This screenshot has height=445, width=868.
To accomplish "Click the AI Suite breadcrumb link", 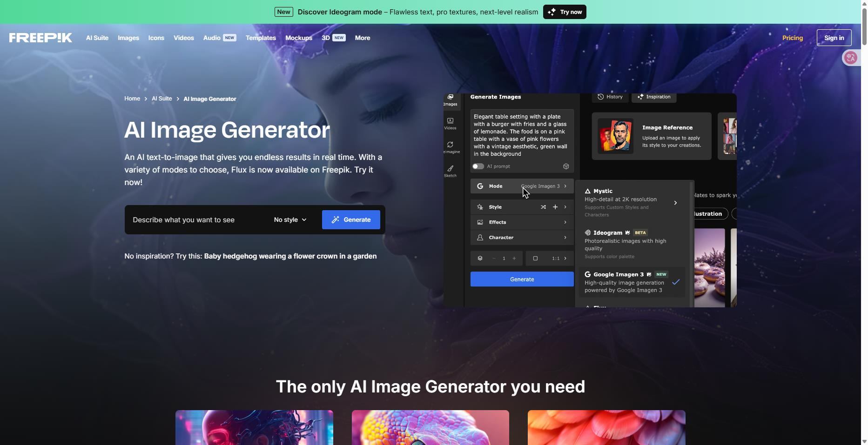I will coord(161,99).
